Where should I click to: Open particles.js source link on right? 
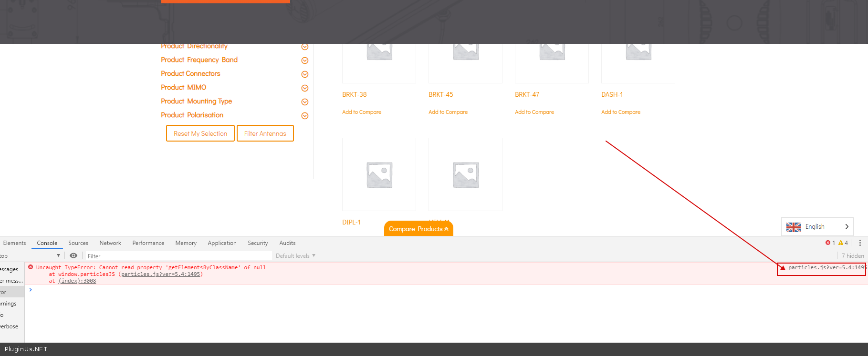point(826,268)
